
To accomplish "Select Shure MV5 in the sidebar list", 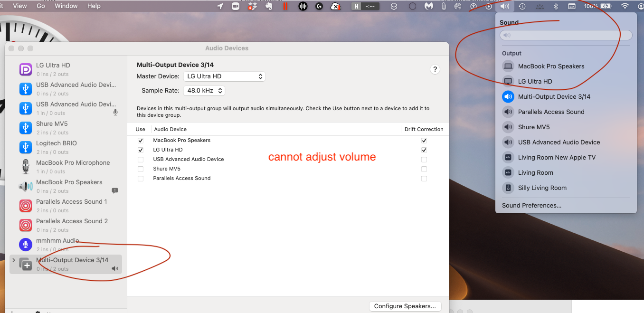I will coord(66,128).
